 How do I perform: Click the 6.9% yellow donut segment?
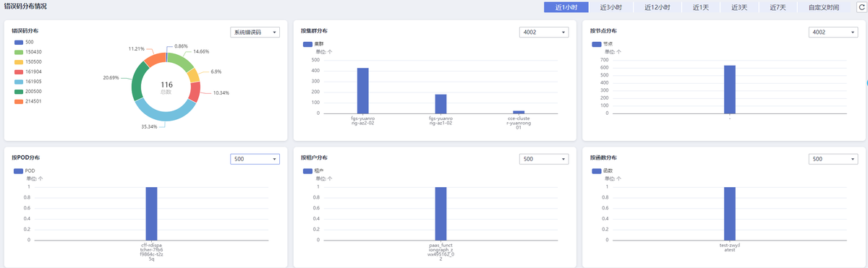point(194,75)
